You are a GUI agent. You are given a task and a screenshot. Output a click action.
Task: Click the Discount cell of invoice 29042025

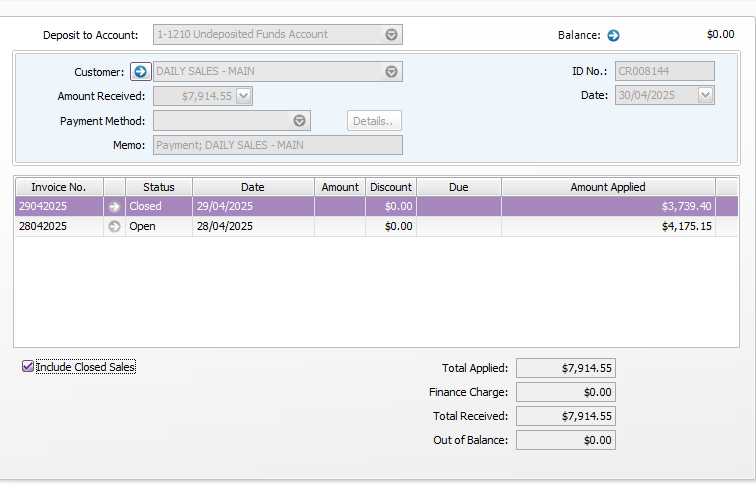pos(390,206)
